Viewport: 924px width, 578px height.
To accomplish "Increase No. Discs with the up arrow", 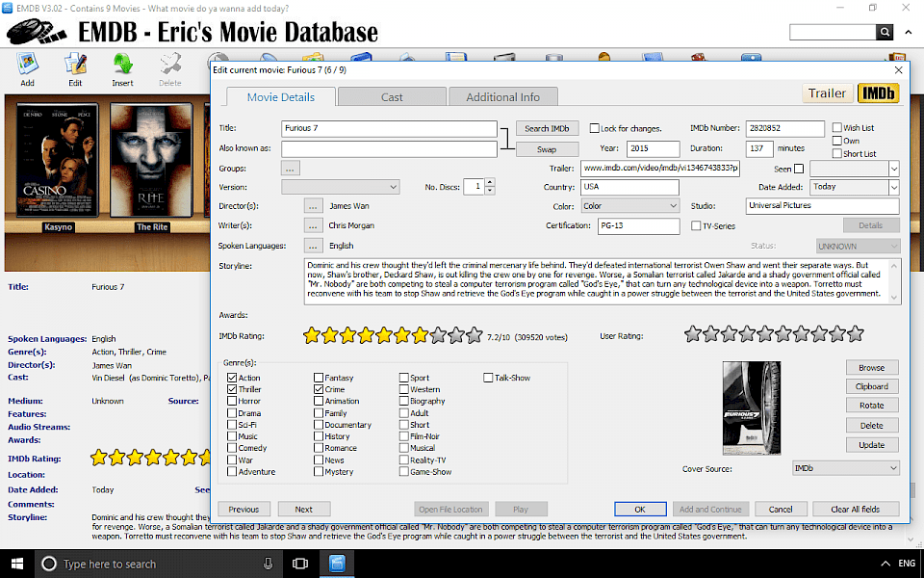I will click(490, 183).
